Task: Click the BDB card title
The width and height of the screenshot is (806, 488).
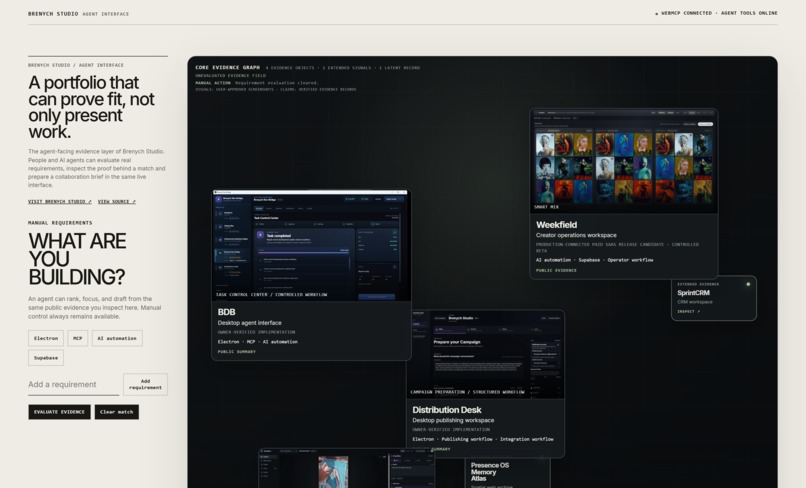Action: [x=226, y=312]
